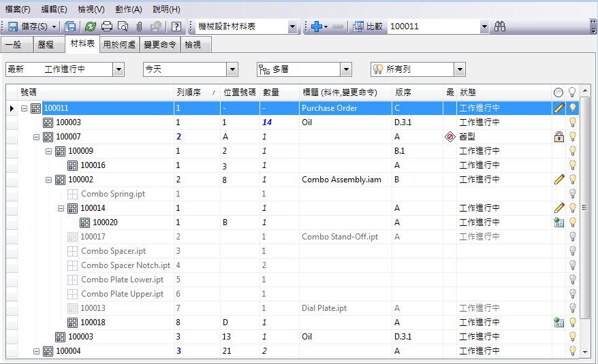Image resolution: width=598 pixels, height=364 pixels.
Task: Click the circle column header icon
Action: (x=558, y=93)
